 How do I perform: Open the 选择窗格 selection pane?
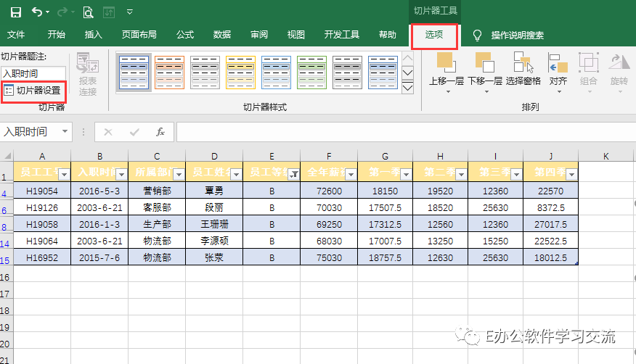point(523,69)
